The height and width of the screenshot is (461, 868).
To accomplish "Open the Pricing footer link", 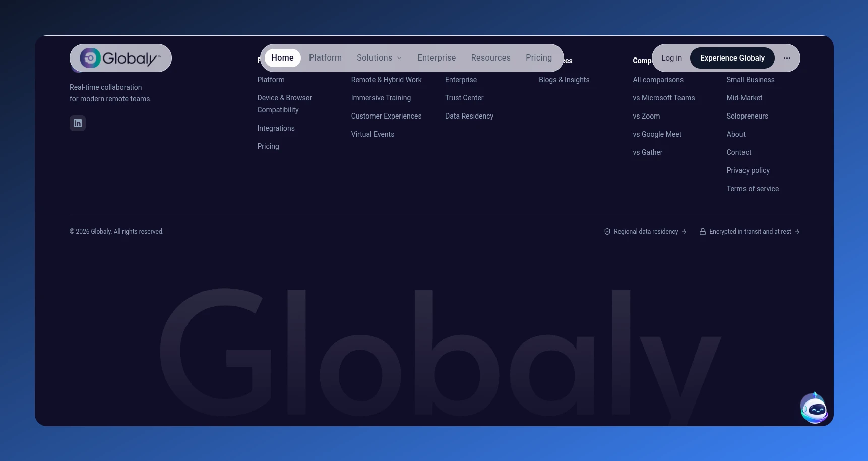I will tap(268, 146).
